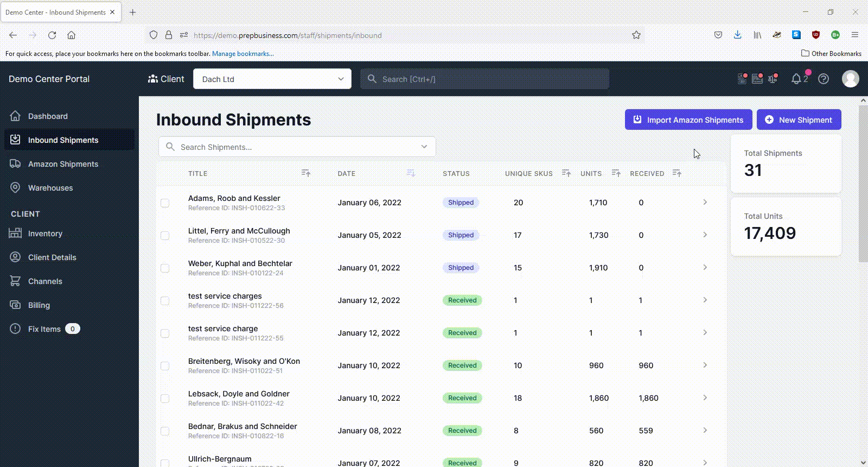
Task: Select checkbox for Bednar, Brakus and Schneider
Action: pos(165,431)
